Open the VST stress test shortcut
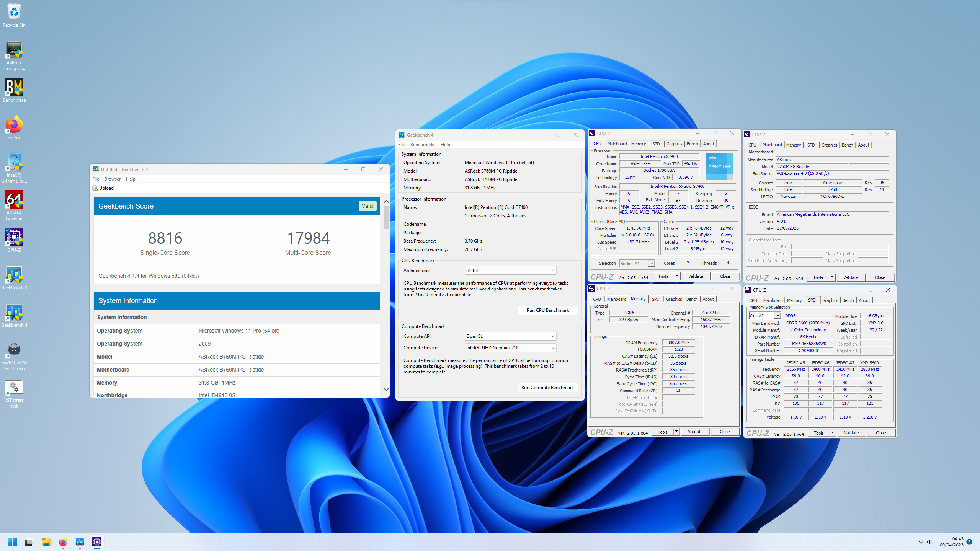 pyautogui.click(x=14, y=393)
